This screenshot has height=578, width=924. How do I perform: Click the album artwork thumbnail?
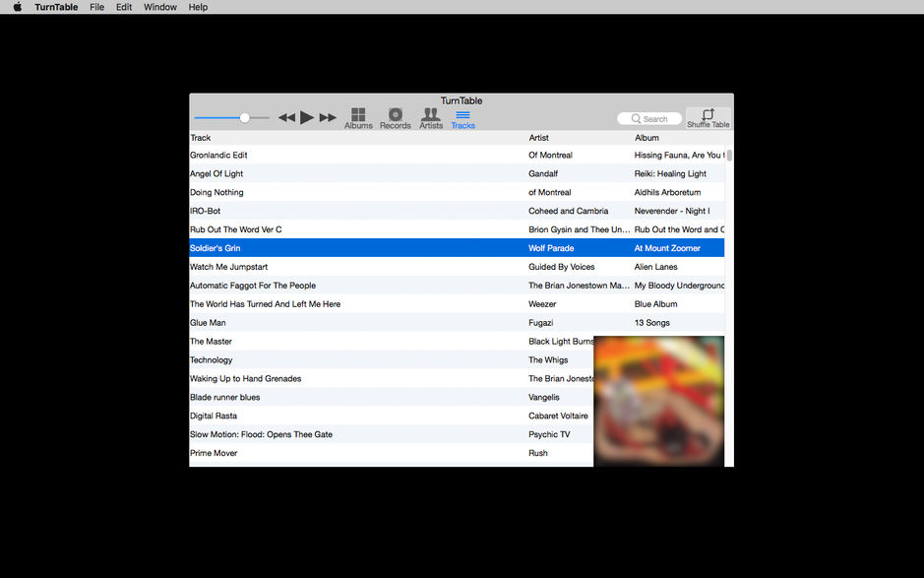(658, 400)
